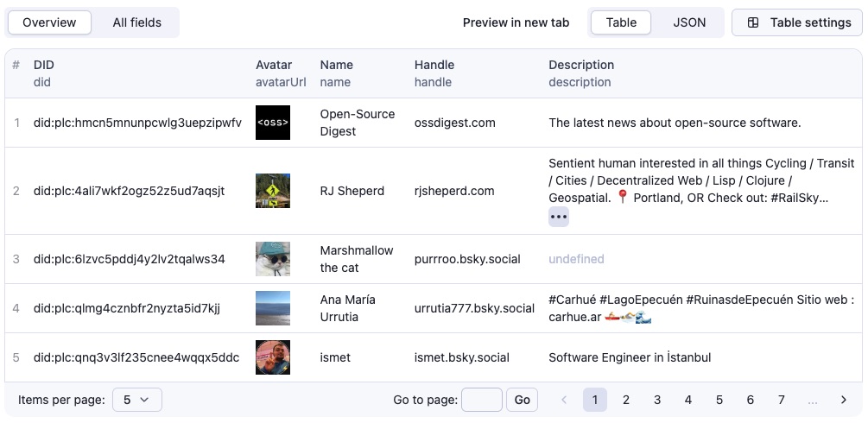Open Items per page dropdown

136,400
